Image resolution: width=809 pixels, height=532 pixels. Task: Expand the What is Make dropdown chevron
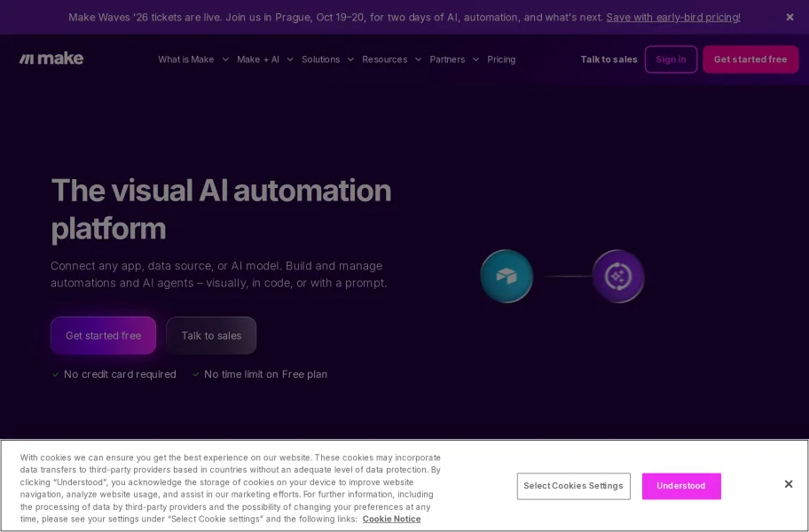click(x=225, y=59)
